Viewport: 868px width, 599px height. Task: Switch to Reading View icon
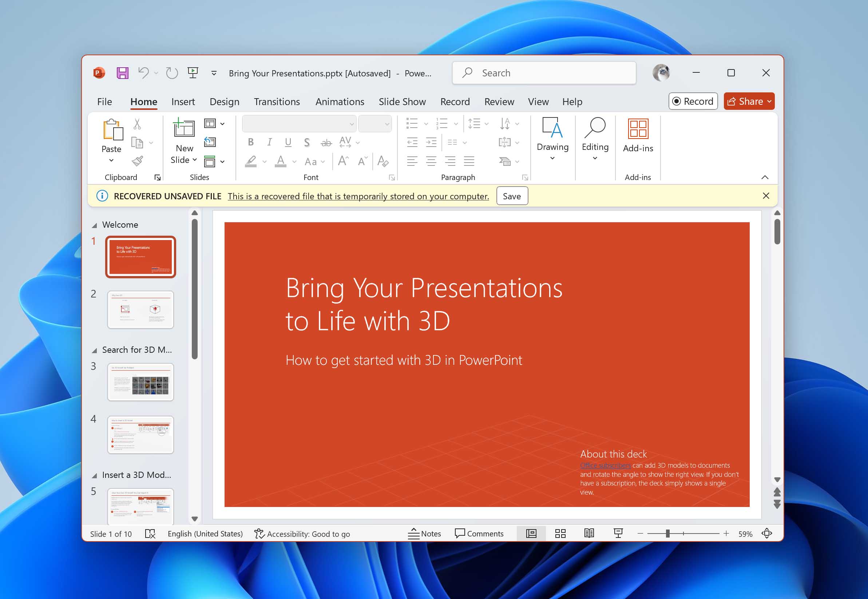pyautogui.click(x=589, y=533)
